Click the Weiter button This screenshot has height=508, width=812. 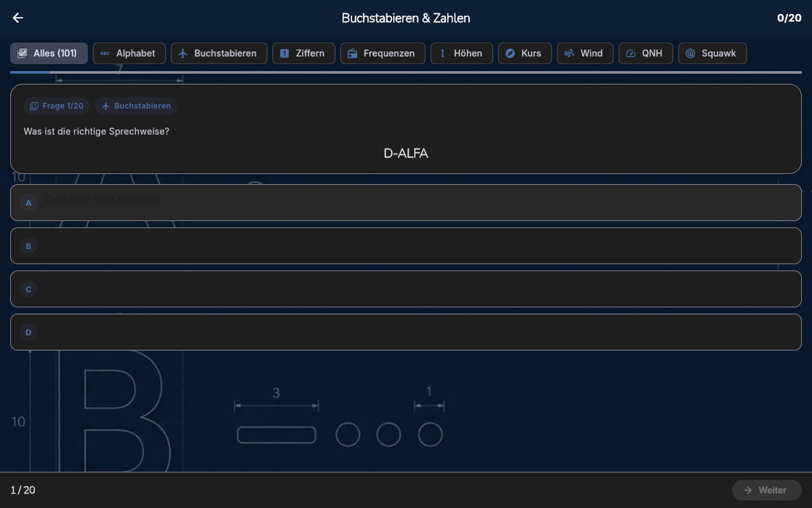coord(767,490)
